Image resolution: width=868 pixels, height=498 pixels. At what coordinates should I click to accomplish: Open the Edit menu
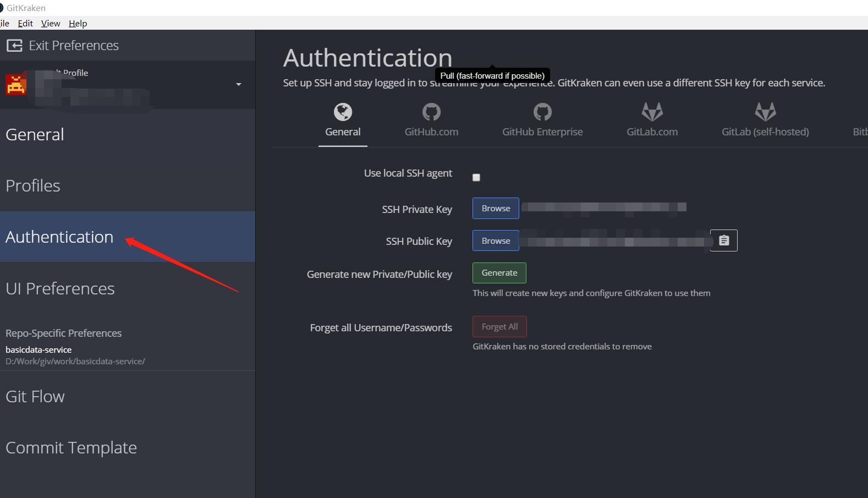pyautogui.click(x=25, y=23)
